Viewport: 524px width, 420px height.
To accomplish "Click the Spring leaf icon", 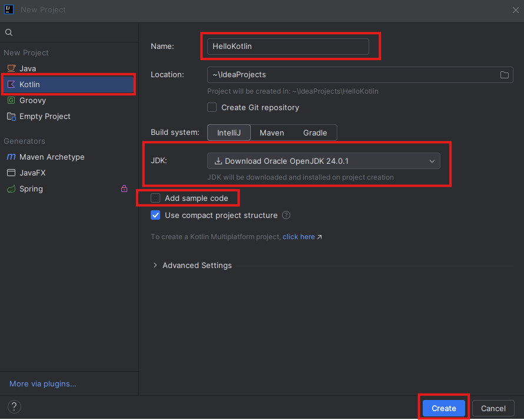I will [x=11, y=189].
